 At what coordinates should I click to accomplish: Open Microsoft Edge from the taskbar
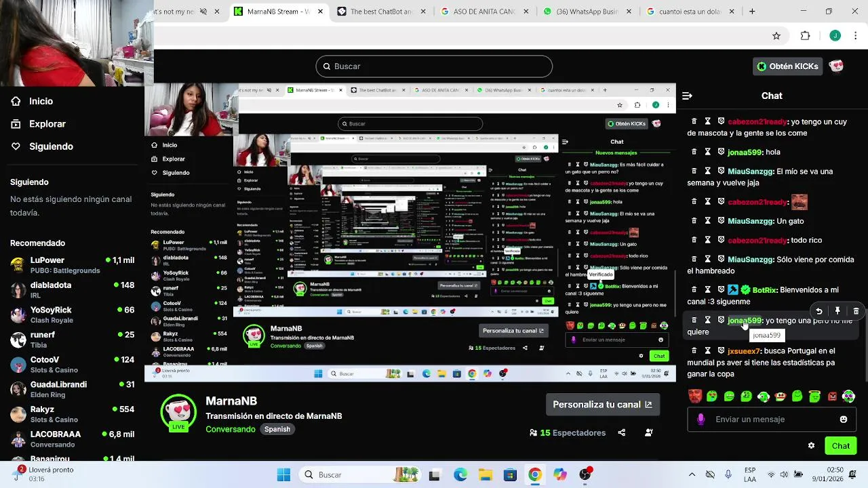(460, 474)
